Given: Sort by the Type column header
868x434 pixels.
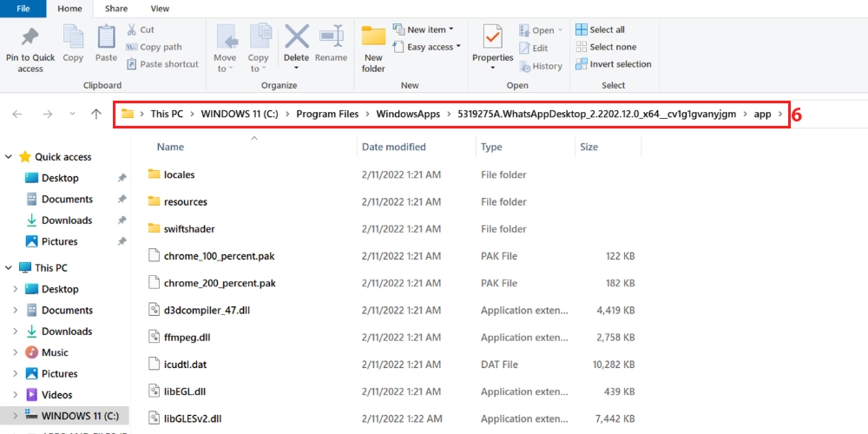Looking at the screenshot, I should [x=491, y=147].
